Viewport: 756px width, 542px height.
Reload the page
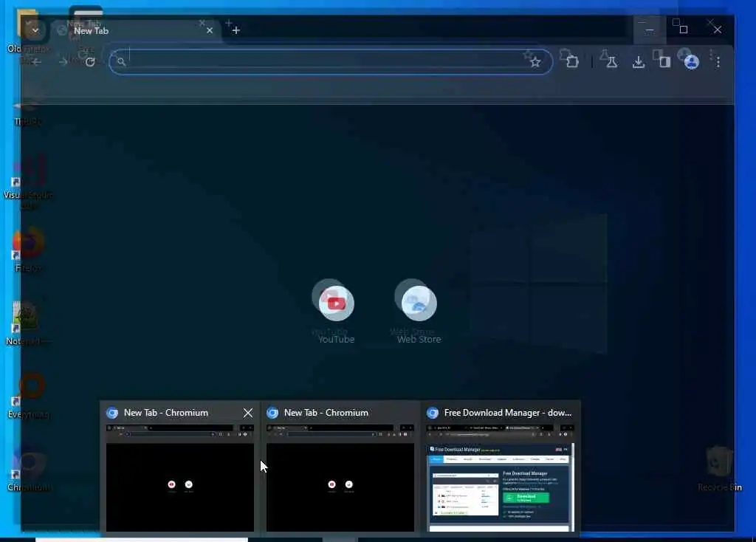(x=90, y=62)
